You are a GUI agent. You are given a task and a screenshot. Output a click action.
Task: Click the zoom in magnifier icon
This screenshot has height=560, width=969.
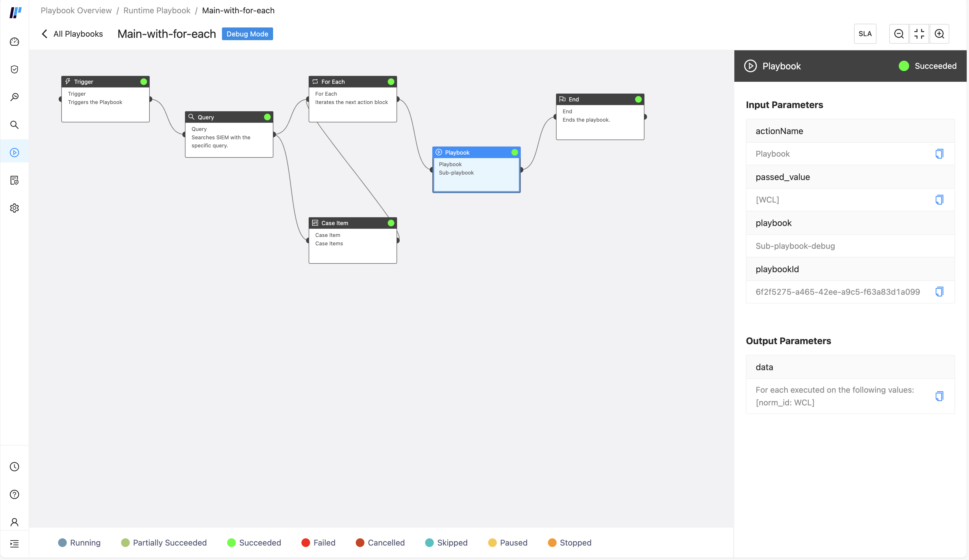[940, 34]
